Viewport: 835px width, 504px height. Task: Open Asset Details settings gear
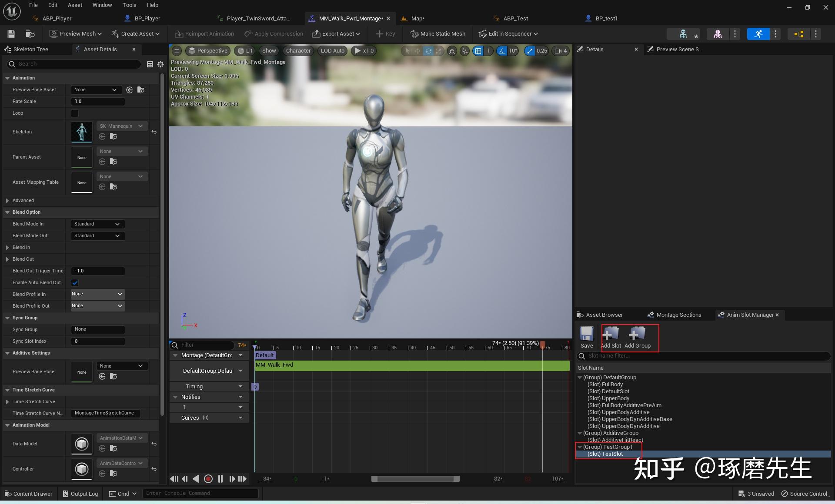coord(160,64)
